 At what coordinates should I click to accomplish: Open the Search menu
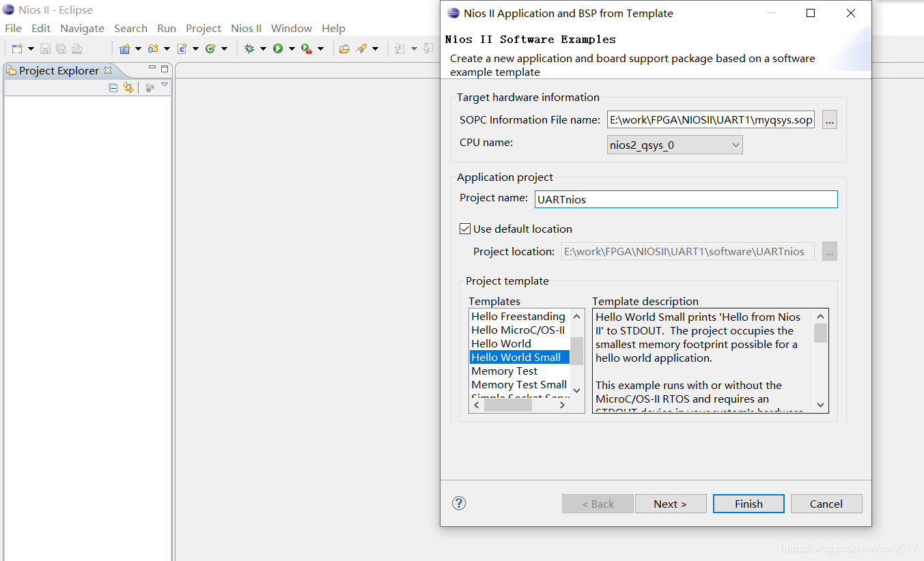(x=130, y=28)
